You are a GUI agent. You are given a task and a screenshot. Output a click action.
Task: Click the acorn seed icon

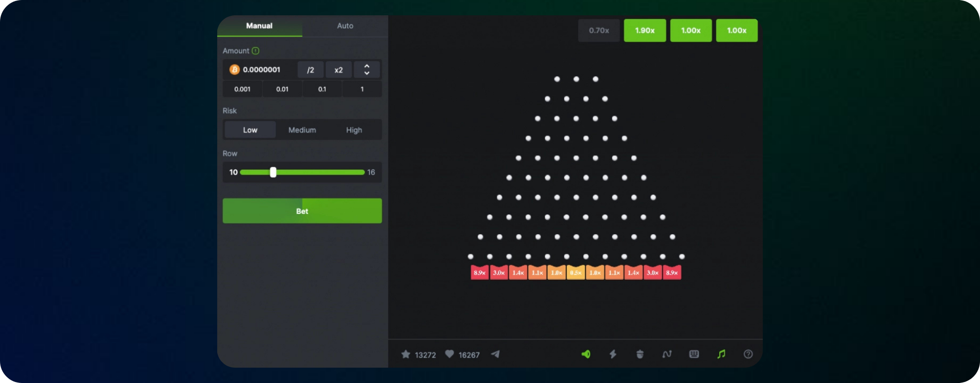(640, 354)
